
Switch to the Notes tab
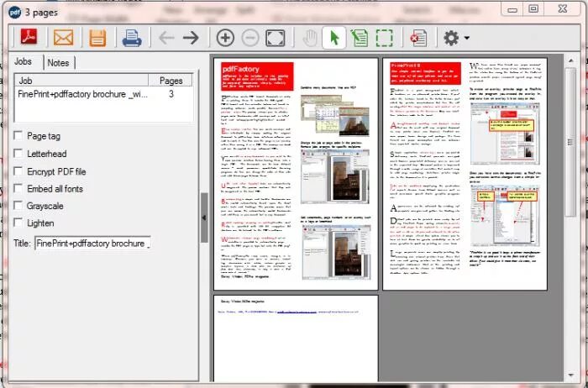tap(59, 63)
